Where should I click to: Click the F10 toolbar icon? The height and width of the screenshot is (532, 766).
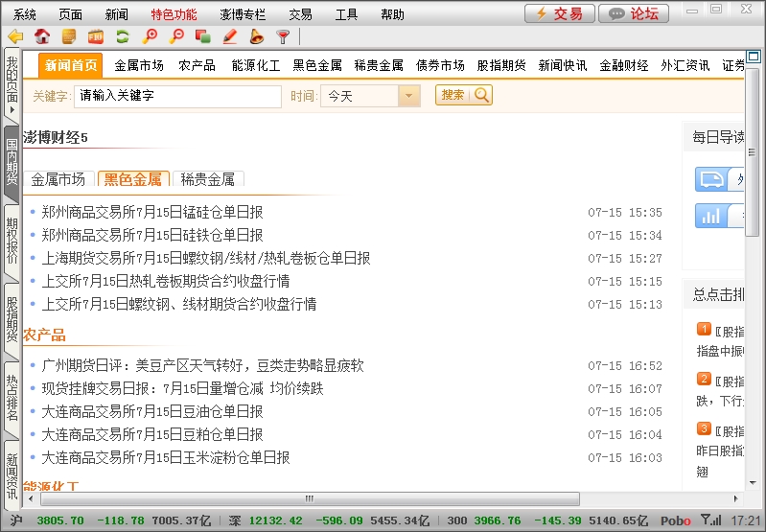click(95, 37)
